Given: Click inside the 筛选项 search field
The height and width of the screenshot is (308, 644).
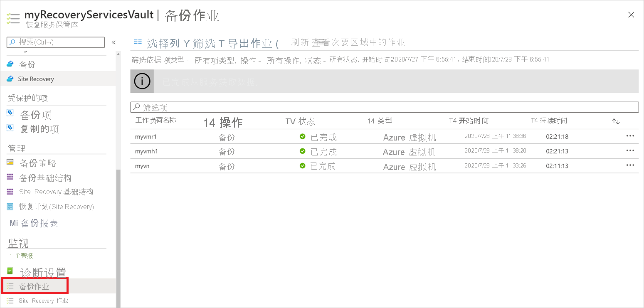Looking at the screenshot, I should [291, 107].
